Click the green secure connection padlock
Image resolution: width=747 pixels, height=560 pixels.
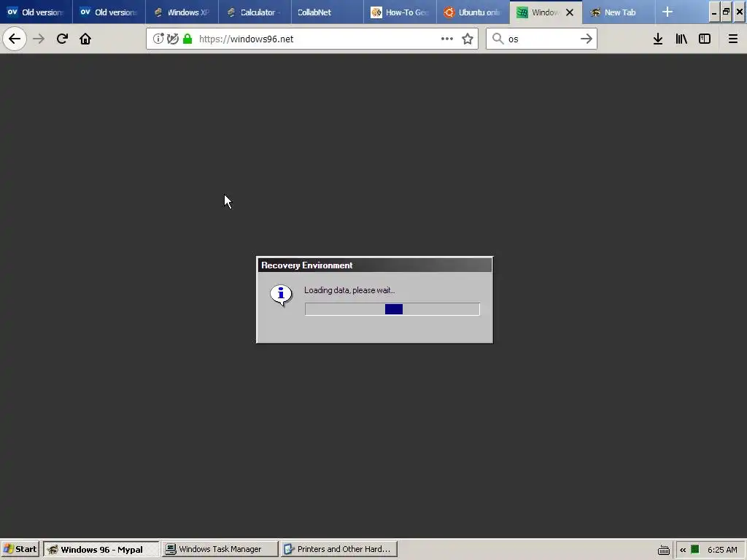pyautogui.click(x=187, y=39)
